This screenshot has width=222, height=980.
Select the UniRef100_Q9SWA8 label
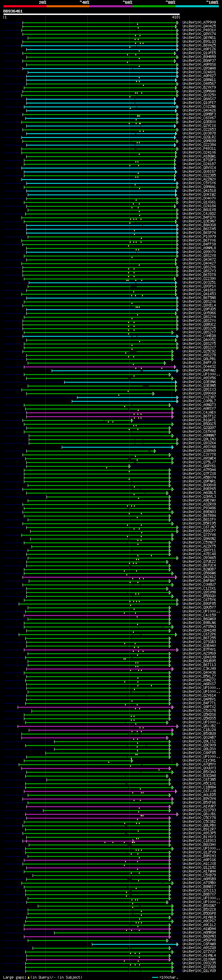point(199,68)
